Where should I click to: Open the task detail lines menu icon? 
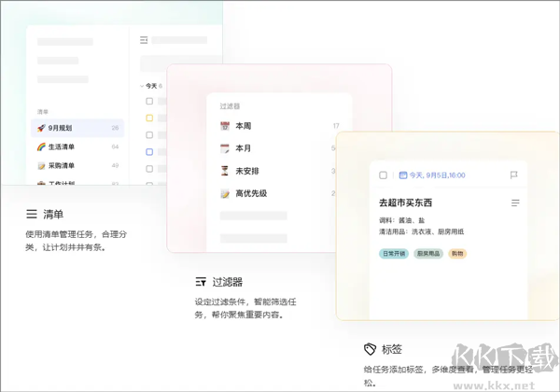pos(515,203)
